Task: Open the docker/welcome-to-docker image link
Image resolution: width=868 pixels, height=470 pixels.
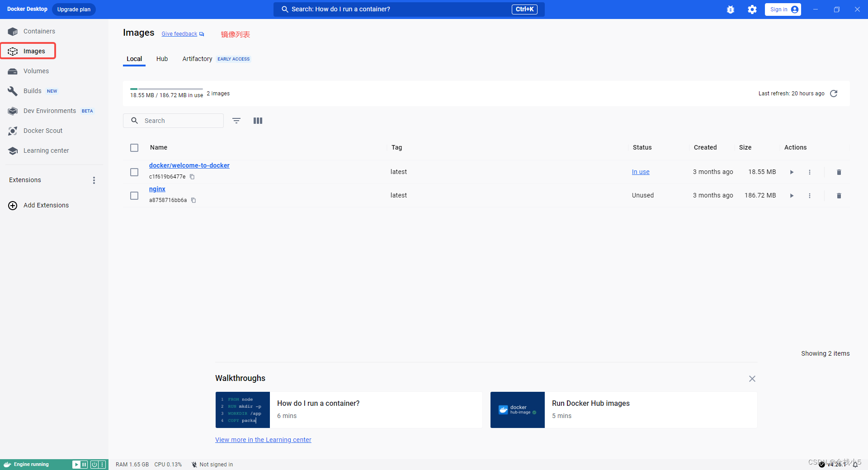Action: [x=189, y=165]
